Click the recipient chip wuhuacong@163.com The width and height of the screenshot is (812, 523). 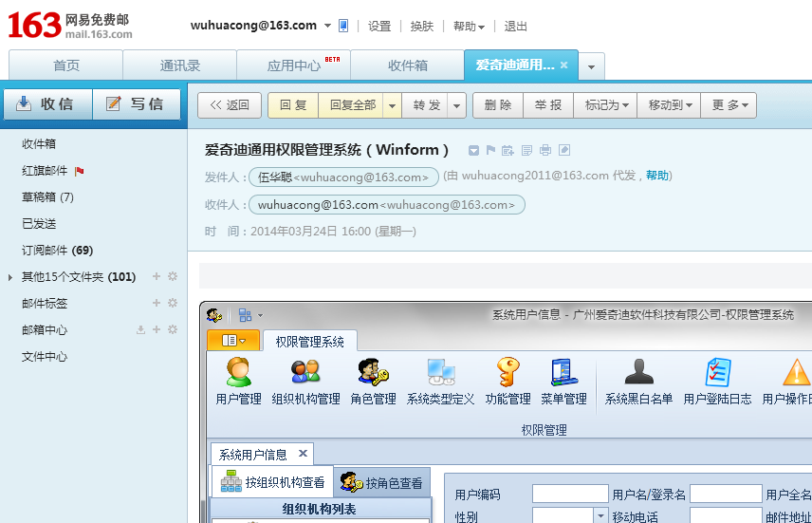click(x=386, y=205)
